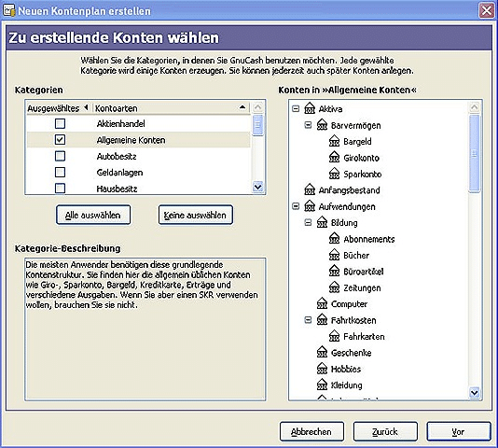
Task: Click the Computer account icon
Action: click(322, 304)
